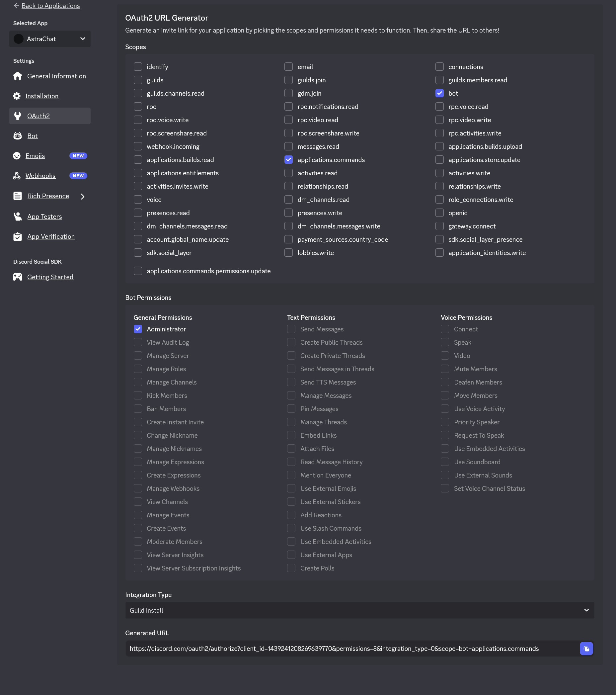The image size is (616, 695).
Task: Click the Generated URL text field
Action: tap(350, 649)
